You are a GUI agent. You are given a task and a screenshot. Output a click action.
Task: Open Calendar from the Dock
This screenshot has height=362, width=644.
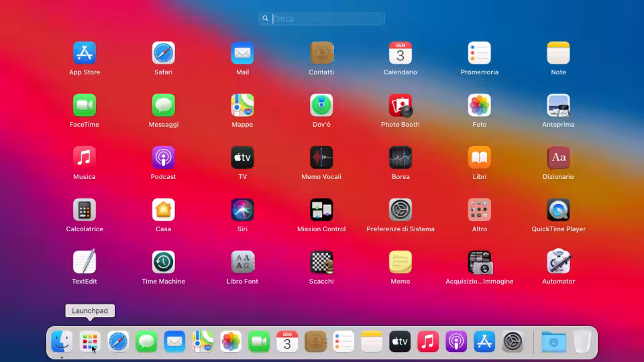click(287, 341)
